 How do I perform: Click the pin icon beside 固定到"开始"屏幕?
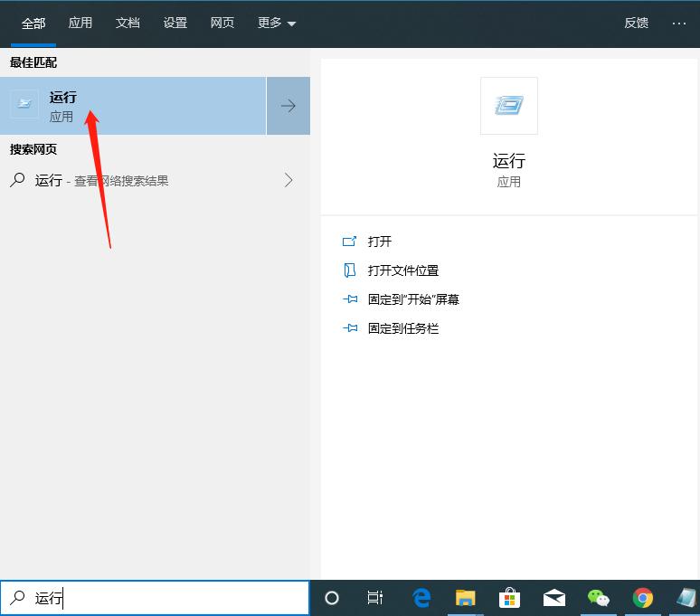[x=350, y=299]
